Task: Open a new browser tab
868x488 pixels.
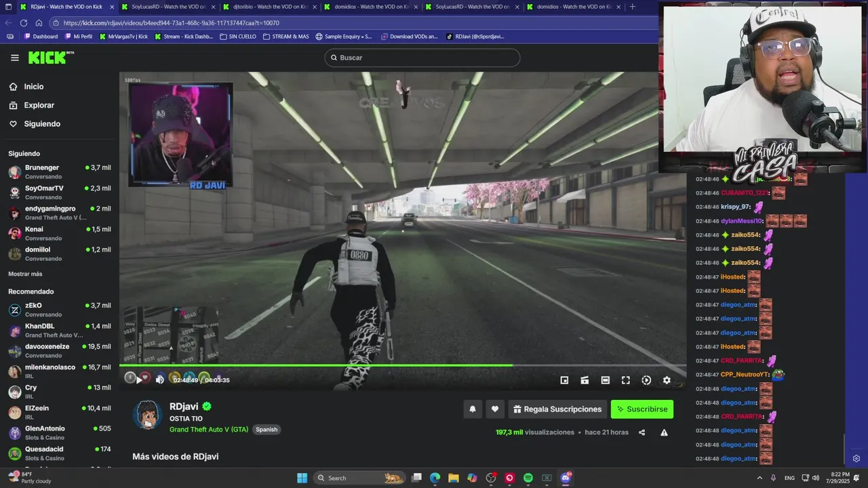Action: (633, 7)
